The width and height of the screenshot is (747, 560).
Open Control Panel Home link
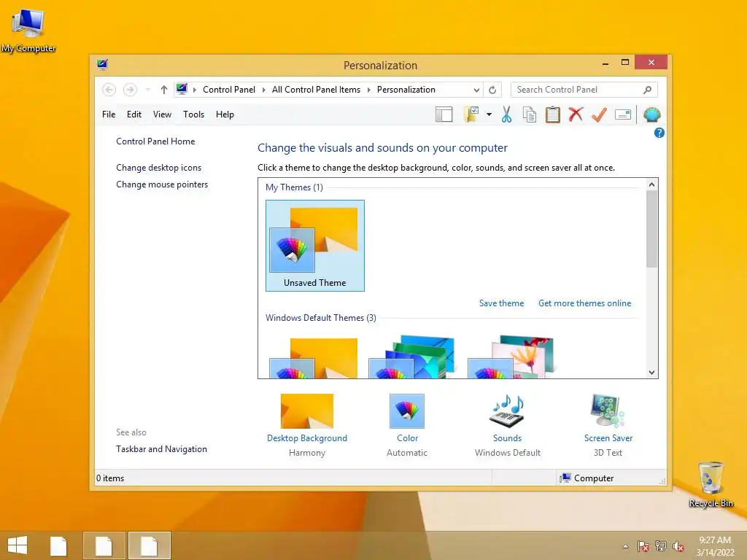[x=155, y=141]
